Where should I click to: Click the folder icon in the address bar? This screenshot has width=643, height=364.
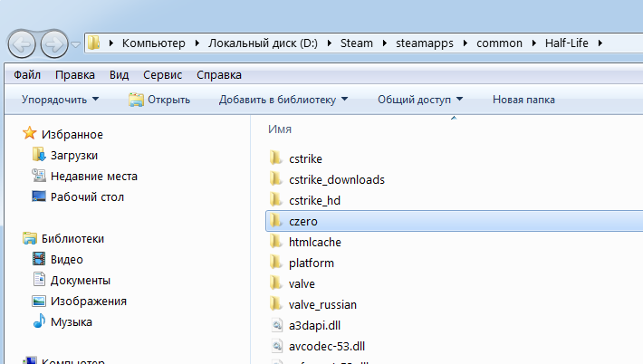tap(94, 43)
